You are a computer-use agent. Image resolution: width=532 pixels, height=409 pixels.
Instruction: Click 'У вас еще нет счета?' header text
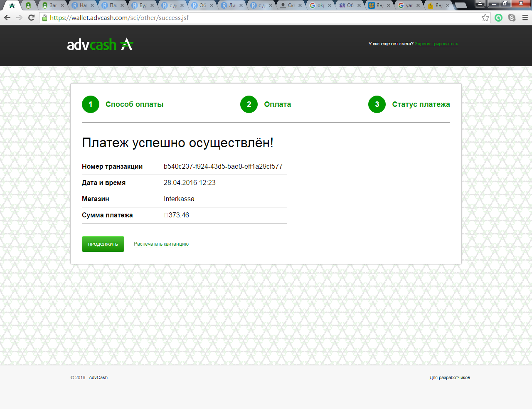pyautogui.click(x=391, y=44)
